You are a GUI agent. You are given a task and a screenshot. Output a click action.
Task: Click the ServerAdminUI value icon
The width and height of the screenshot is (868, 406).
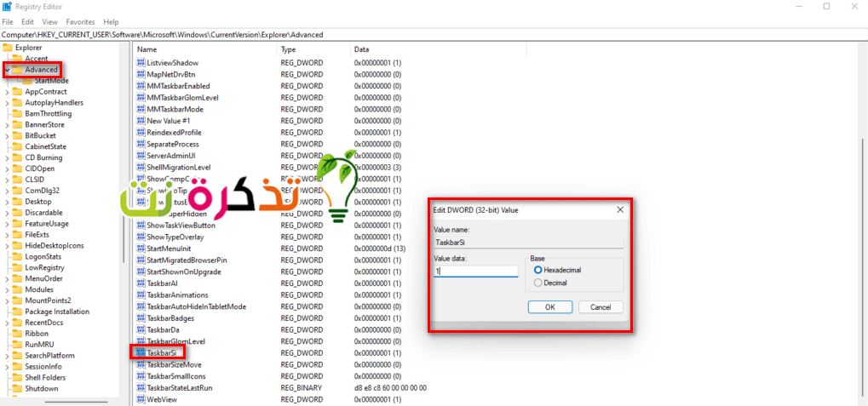point(141,156)
